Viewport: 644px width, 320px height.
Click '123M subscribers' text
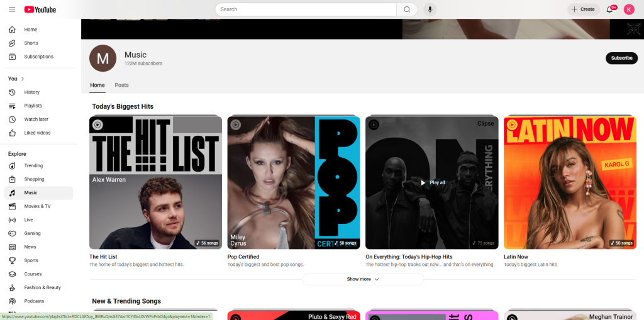[x=143, y=63]
